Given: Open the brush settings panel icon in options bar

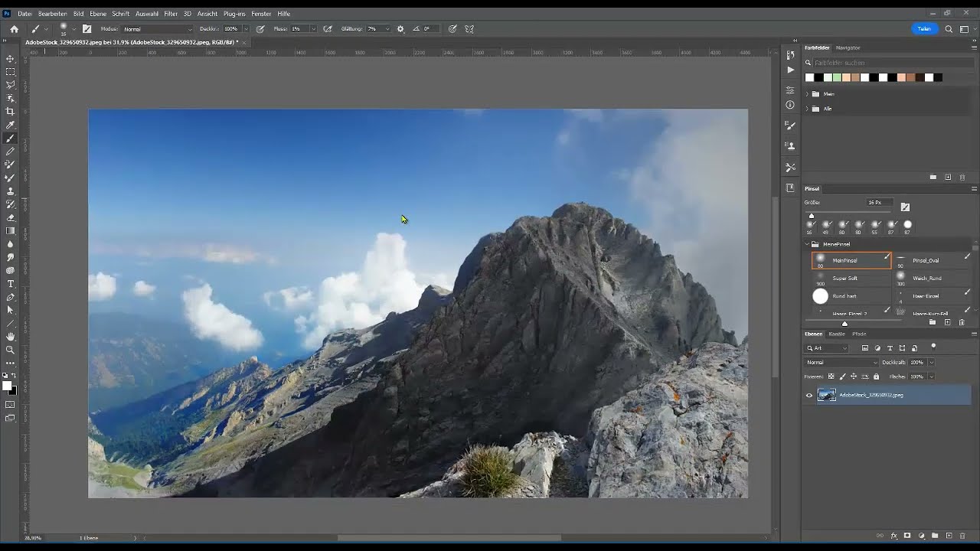Looking at the screenshot, I should point(87,29).
